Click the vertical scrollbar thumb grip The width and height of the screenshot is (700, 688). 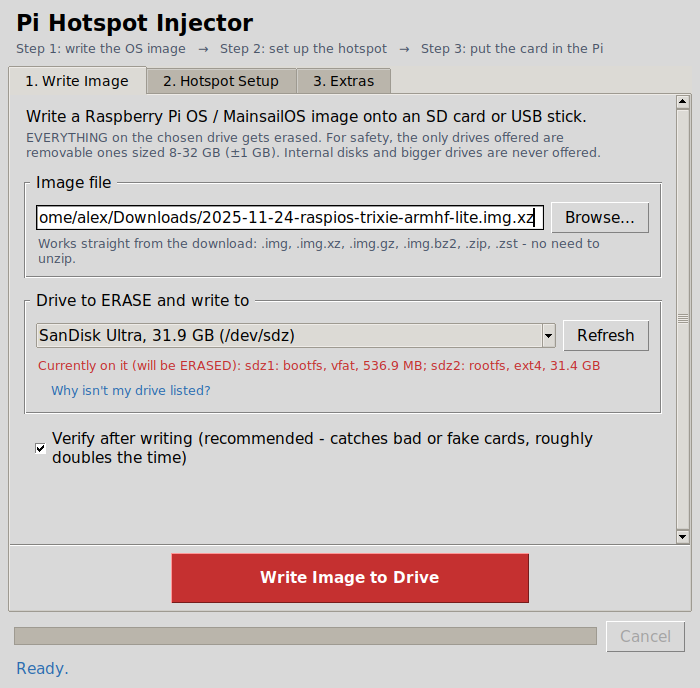(682, 318)
